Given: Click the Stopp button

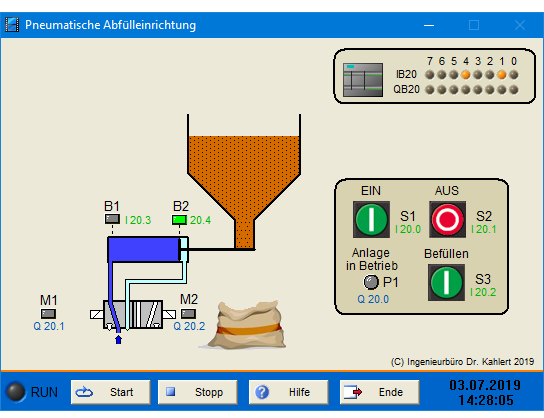Looking at the screenshot, I should click(x=197, y=392).
